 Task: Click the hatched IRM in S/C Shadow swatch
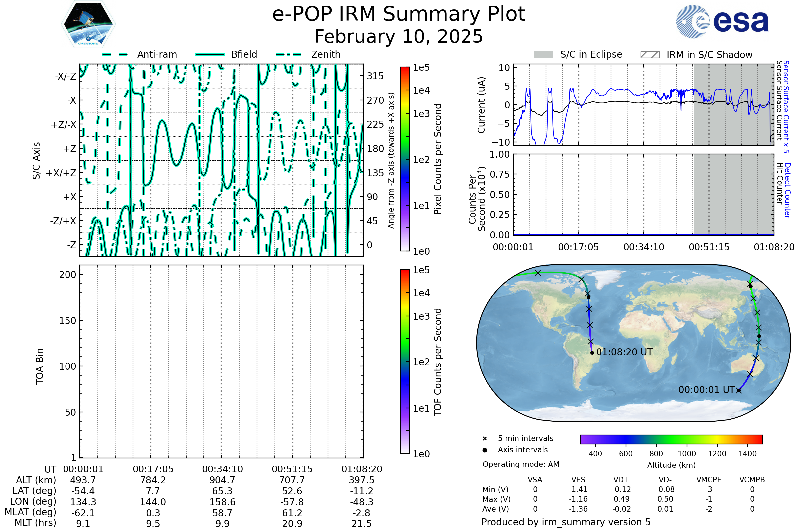point(650,55)
